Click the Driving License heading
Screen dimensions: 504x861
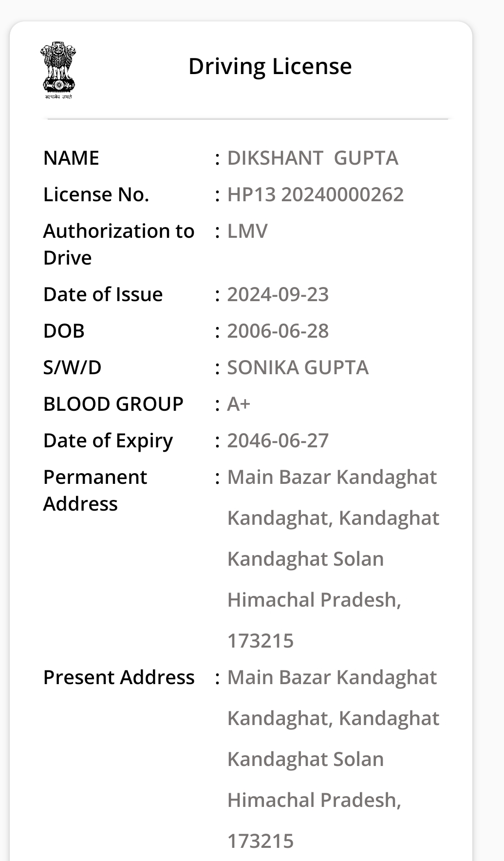tap(270, 66)
